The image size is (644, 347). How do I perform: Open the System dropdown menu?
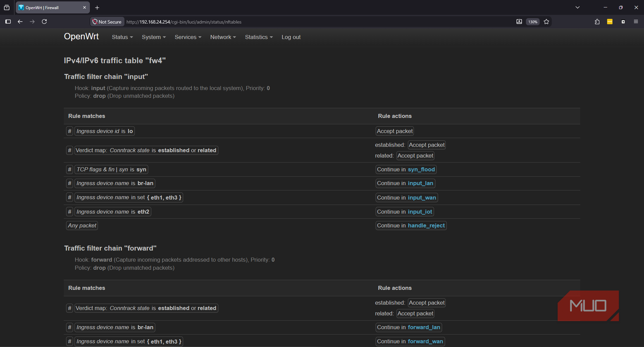coord(154,37)
